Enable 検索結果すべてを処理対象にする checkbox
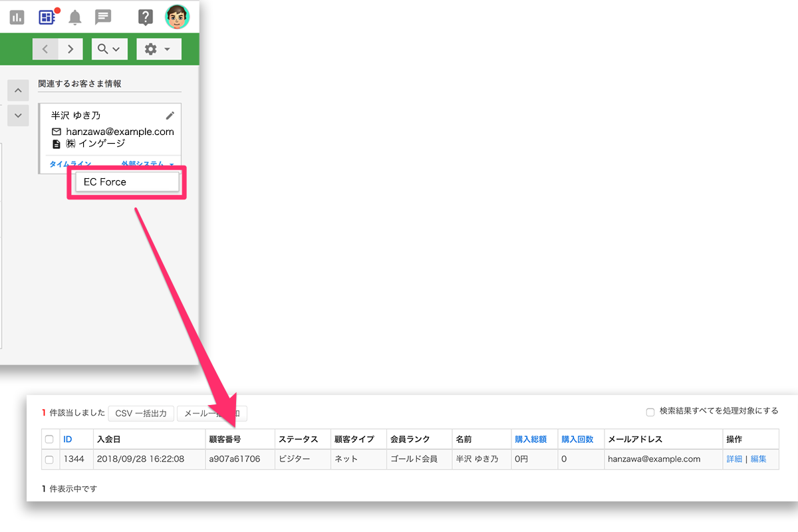Image resolution: width=798 pixels, height=532 pixels. pyautogui.click(x=650, y=412)
